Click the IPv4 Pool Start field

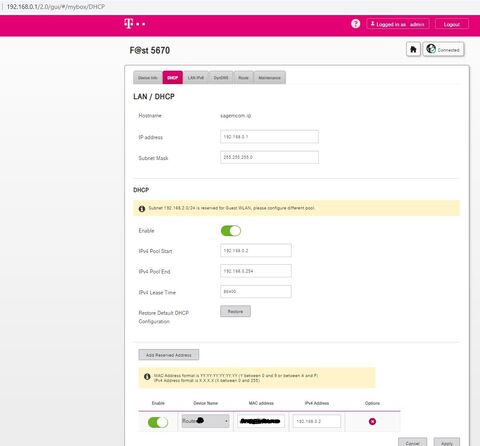pos(256,250)
